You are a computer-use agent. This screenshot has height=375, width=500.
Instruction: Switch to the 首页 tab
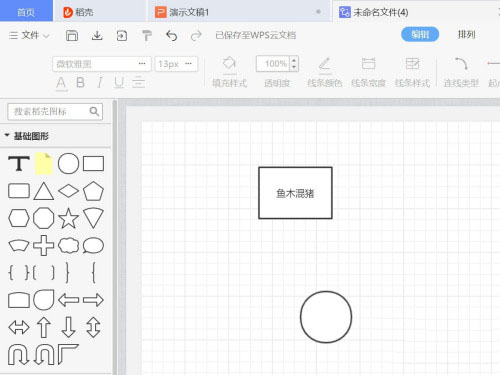click(26, 12)
